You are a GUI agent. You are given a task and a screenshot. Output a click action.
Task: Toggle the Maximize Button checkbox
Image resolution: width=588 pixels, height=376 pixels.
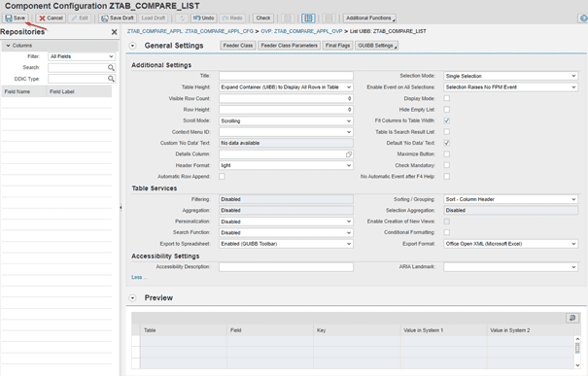447,154
